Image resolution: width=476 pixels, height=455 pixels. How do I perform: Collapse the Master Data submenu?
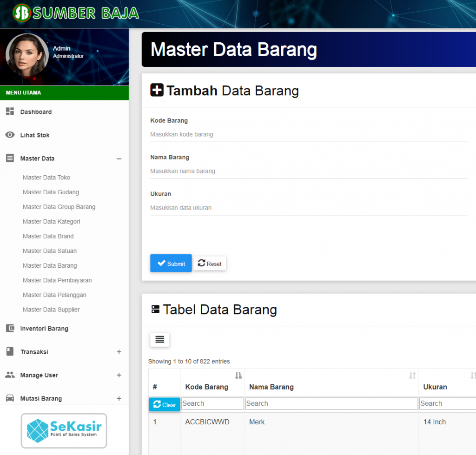tap(119, 159)
